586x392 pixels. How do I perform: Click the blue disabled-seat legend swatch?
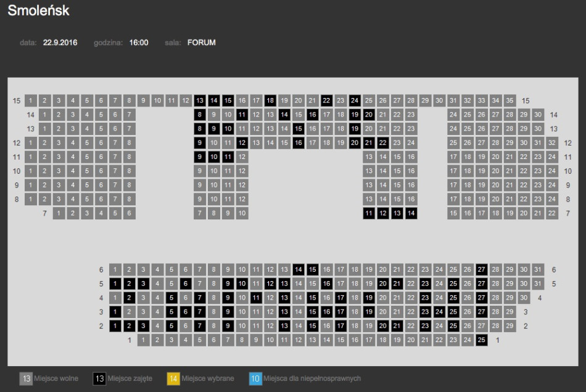(255, 378)
